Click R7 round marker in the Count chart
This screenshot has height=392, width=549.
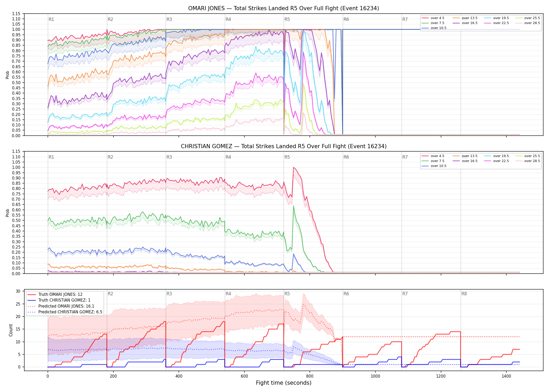click(405, 294)
